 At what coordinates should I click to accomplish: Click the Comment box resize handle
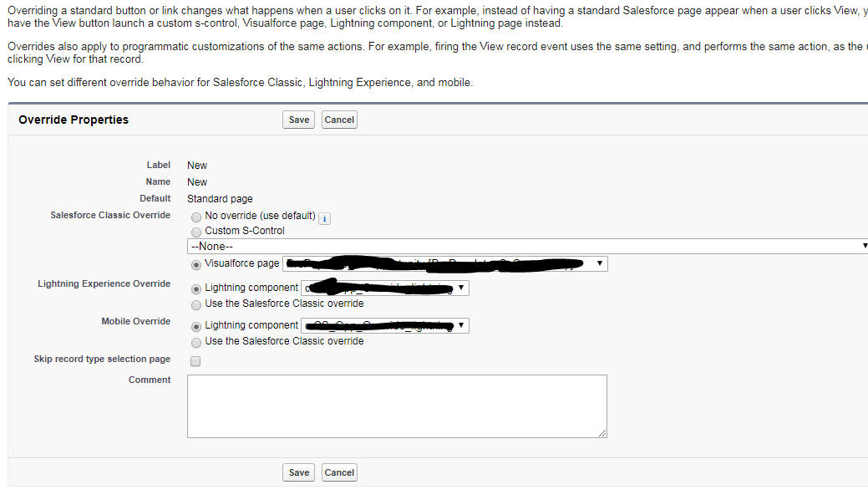(602, 433)
